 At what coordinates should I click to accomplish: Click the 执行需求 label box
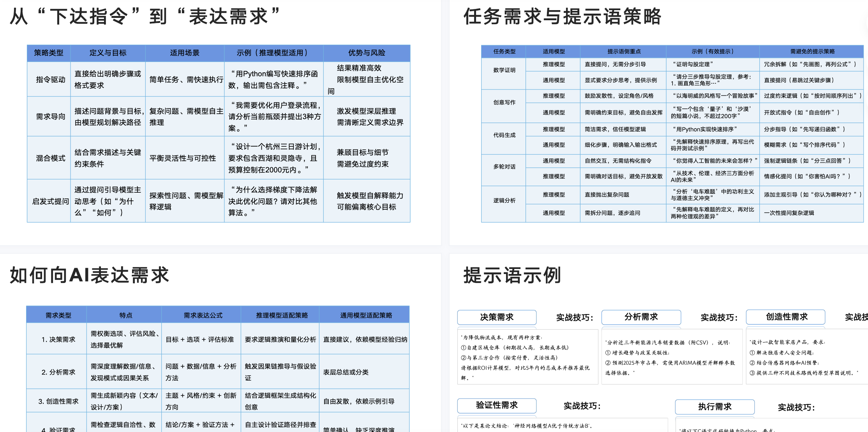click(x=715, y=407)
